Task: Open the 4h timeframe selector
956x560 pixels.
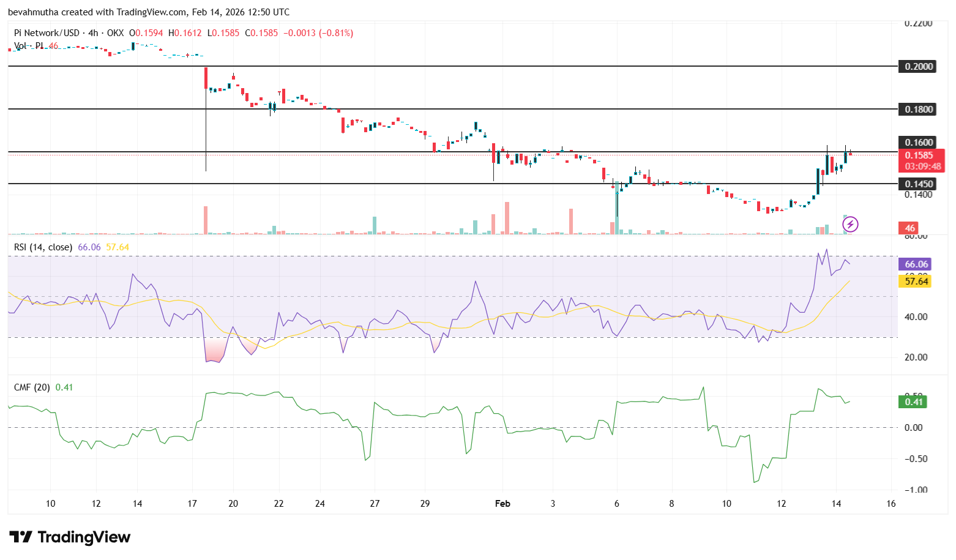Action: pyautogui.click(x=92, y=33)
